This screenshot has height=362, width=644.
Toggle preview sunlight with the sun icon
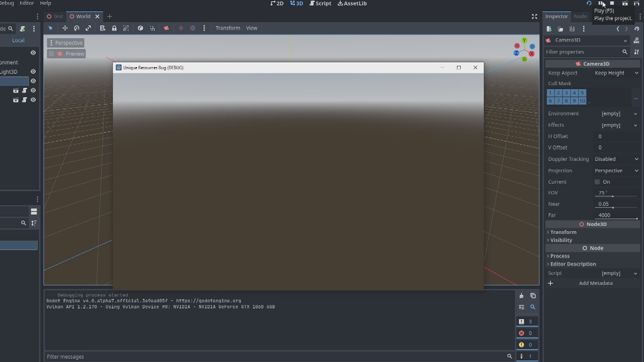181,28
